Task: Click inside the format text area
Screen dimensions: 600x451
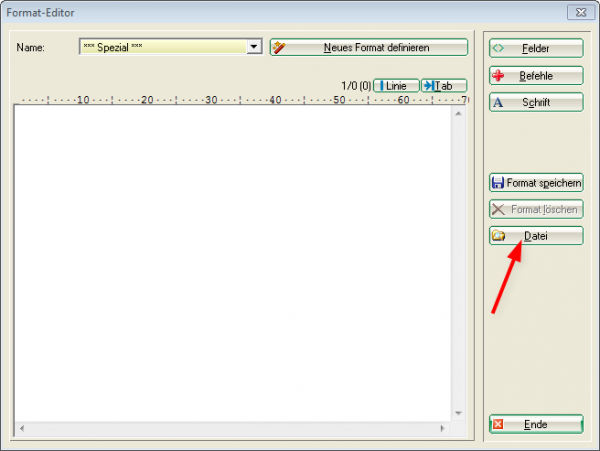Action: 233,263
